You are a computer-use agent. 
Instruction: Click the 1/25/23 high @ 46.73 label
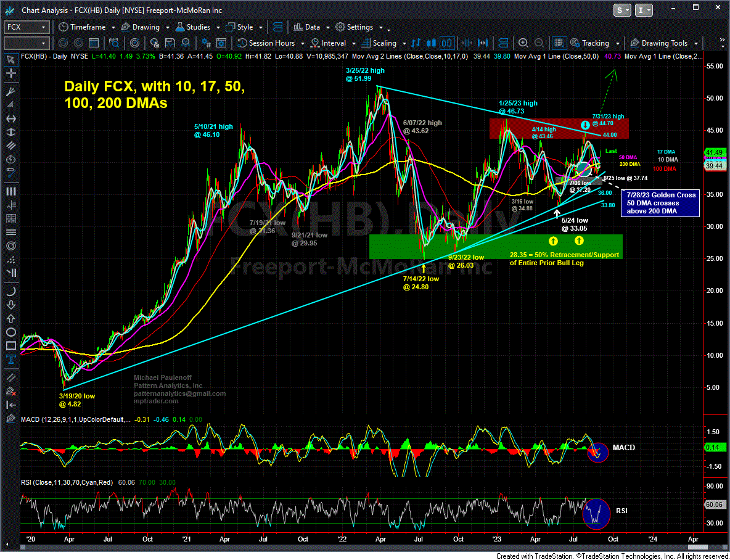point(518,107)
